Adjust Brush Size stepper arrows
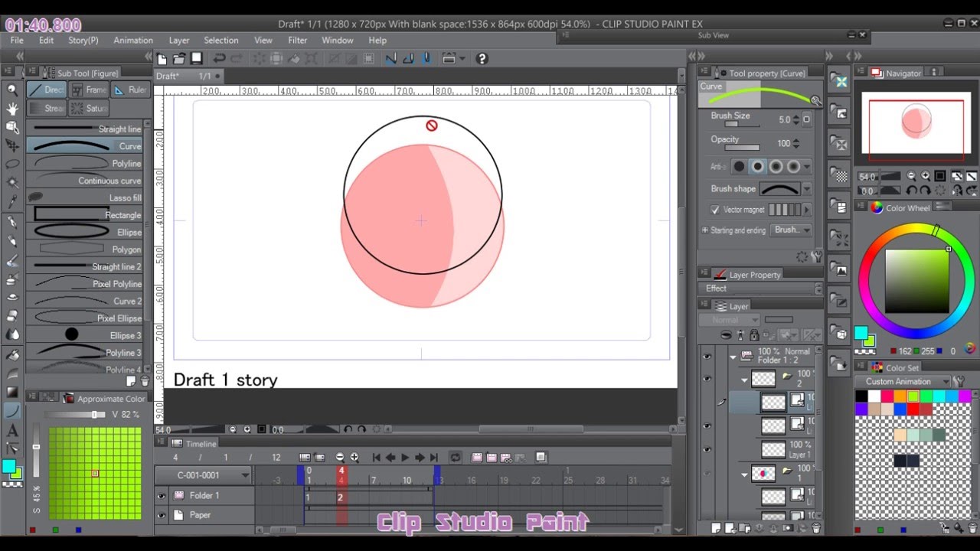The height and width of the screenshot is (551, 980). (796, 120)
